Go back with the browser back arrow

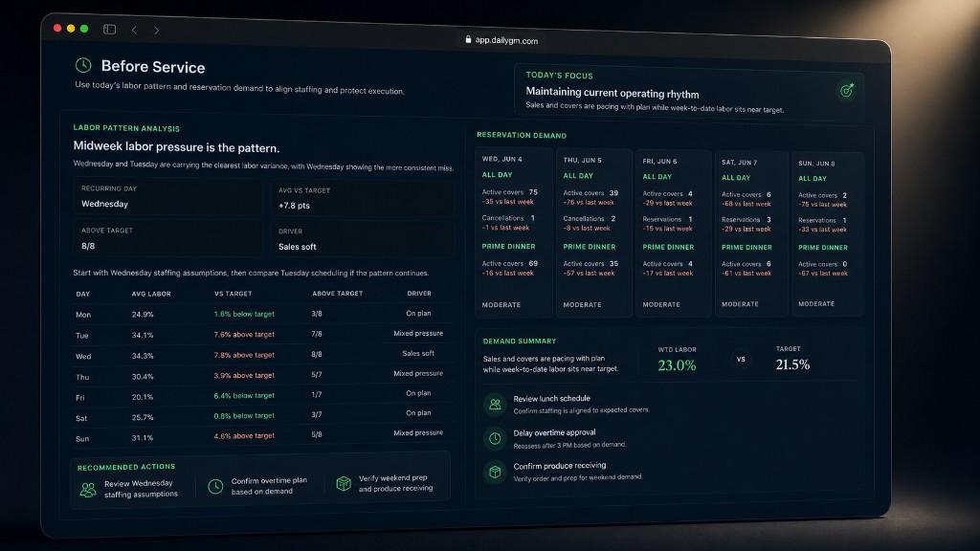[134, 30]
